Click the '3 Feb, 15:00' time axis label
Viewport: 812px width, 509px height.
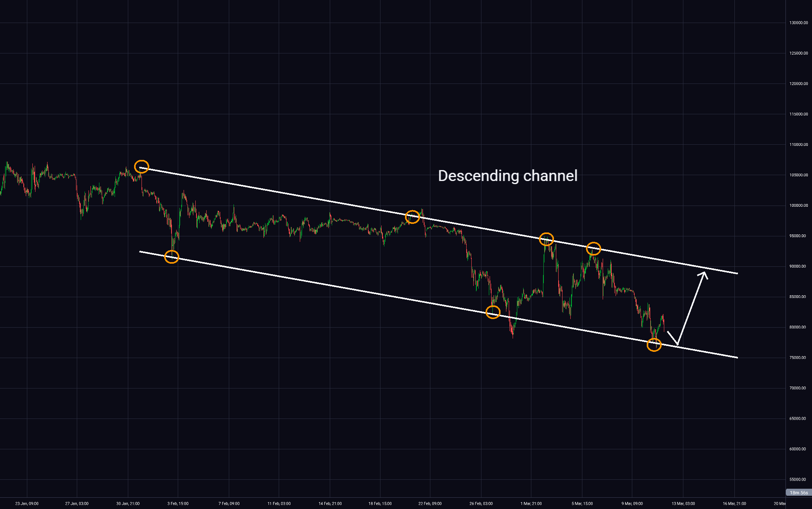(x=178, y=504)
